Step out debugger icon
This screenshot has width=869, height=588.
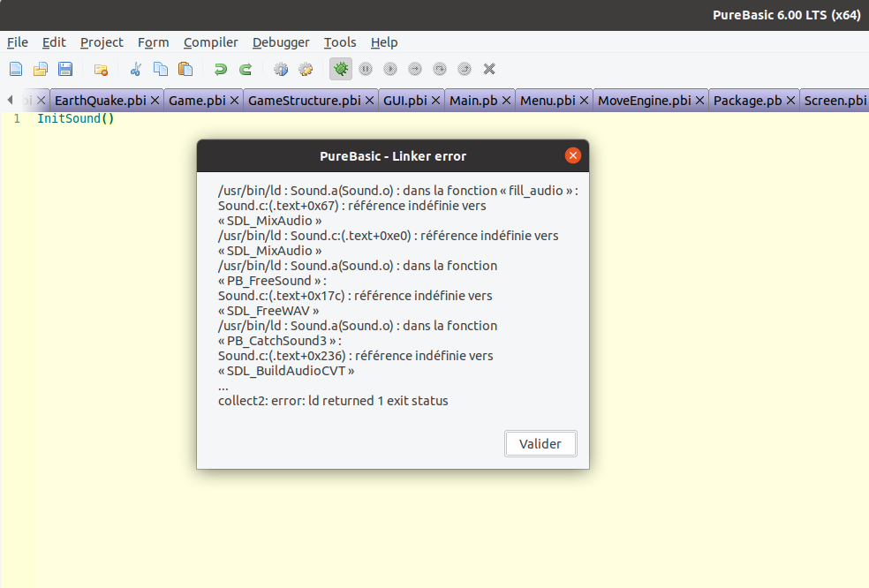click(465, 69)
